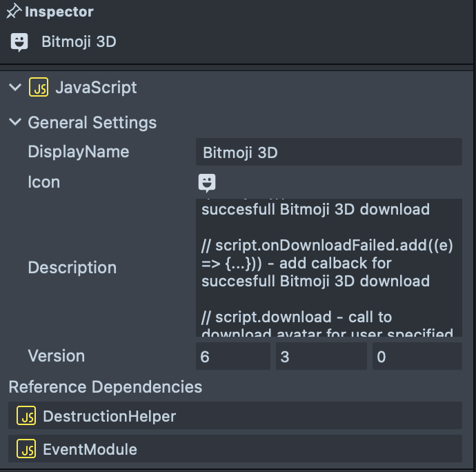Edit the major version field showing 6

pyautogui.click(x=232, y=356)
